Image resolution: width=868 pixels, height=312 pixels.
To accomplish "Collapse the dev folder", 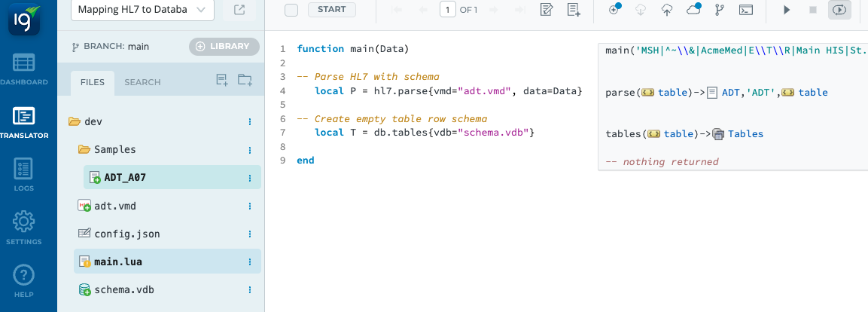I will coord(75,121).
